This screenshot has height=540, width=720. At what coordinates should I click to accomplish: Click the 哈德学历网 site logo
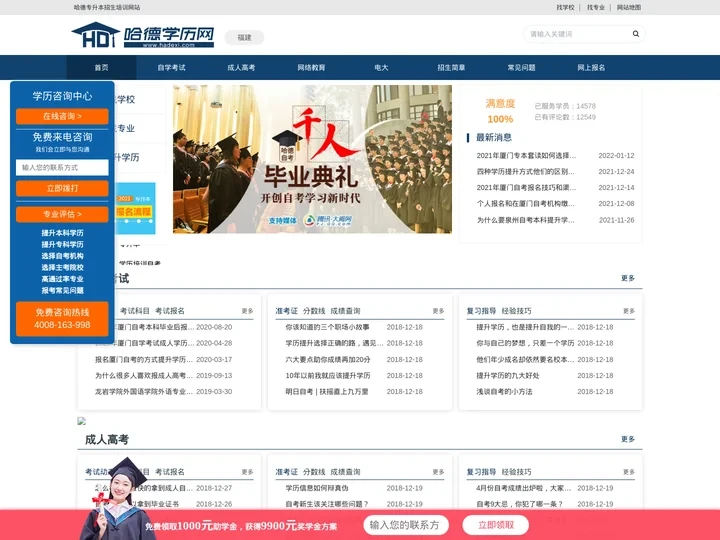pyautogui.click(x=143, y=35)
